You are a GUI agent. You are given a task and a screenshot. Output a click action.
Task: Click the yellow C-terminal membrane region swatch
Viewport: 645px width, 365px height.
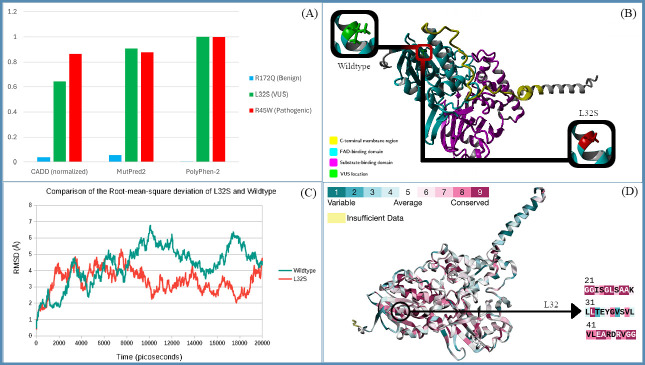click(x=333, y=141)
